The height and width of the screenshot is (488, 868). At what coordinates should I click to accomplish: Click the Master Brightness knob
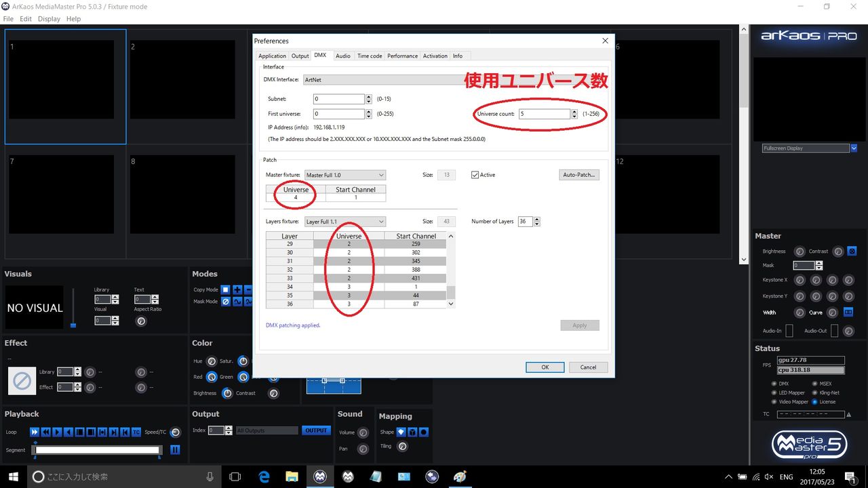[x=800, y=251]
